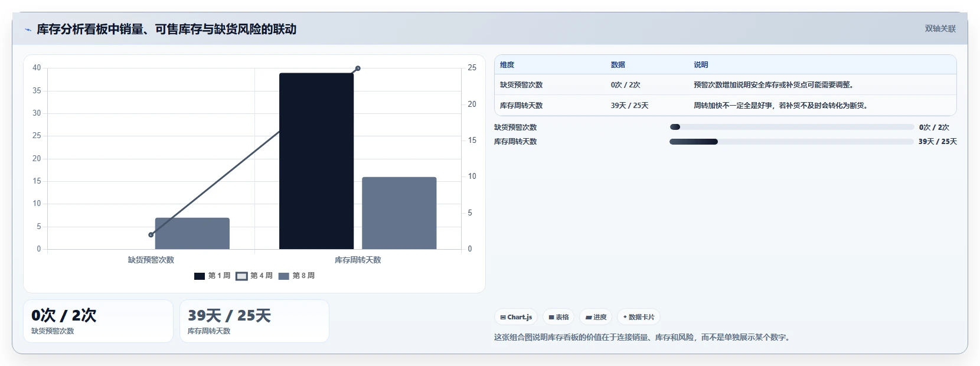
Task: Click the 0次 / 2次 value beside progress bar
Action: [934, 128]
